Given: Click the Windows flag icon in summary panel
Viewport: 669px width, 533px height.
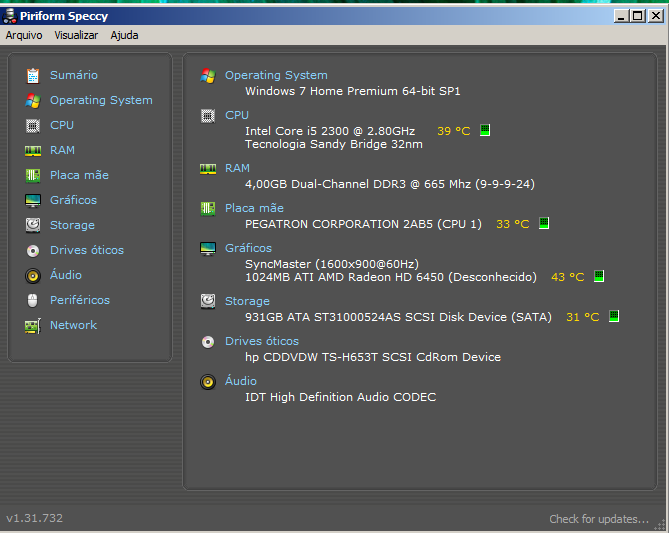Looking at the screenshot, I should tap(208, 76).
